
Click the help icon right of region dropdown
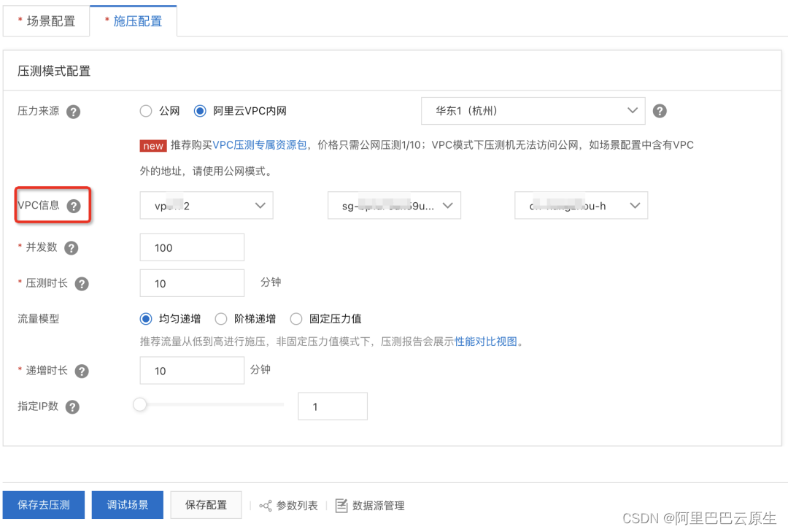tap(659, 111)
